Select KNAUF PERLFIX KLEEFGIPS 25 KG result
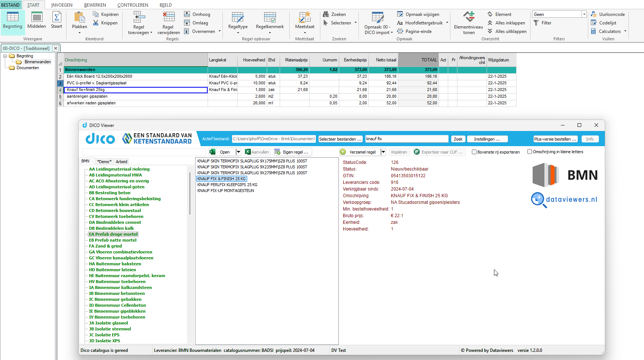This screenshot has width=644, height=360. 227,185
